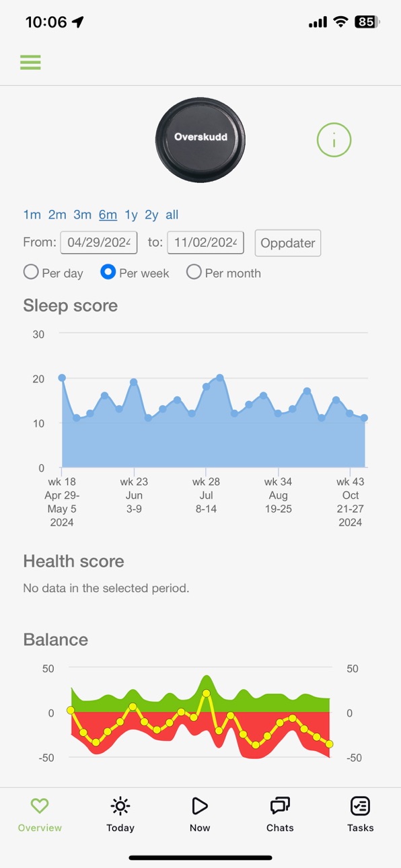
Task: Open the Now play tab
Action: (x=200, y=815)
